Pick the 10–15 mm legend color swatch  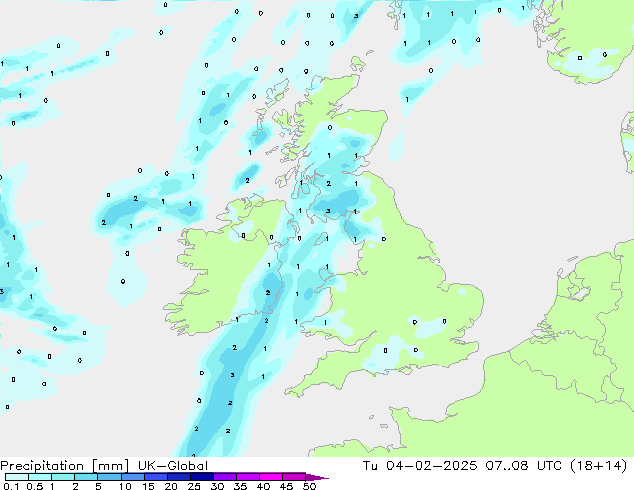132,477
